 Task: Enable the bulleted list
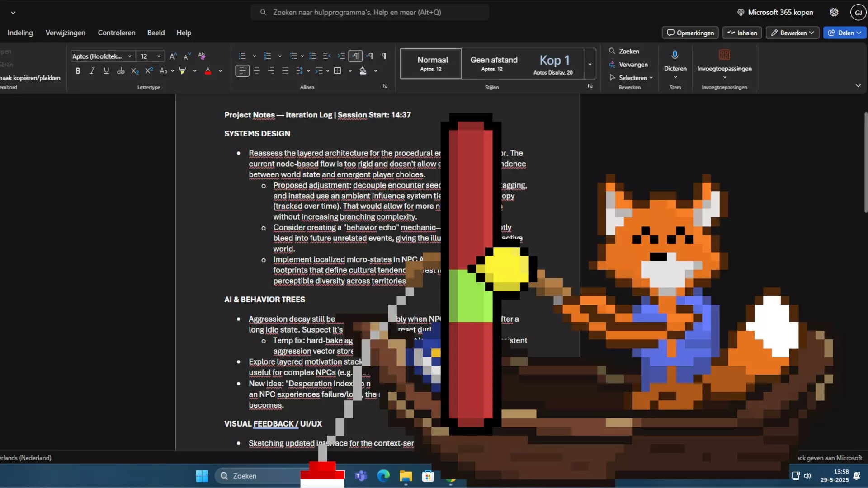click(x=243, y=56)
